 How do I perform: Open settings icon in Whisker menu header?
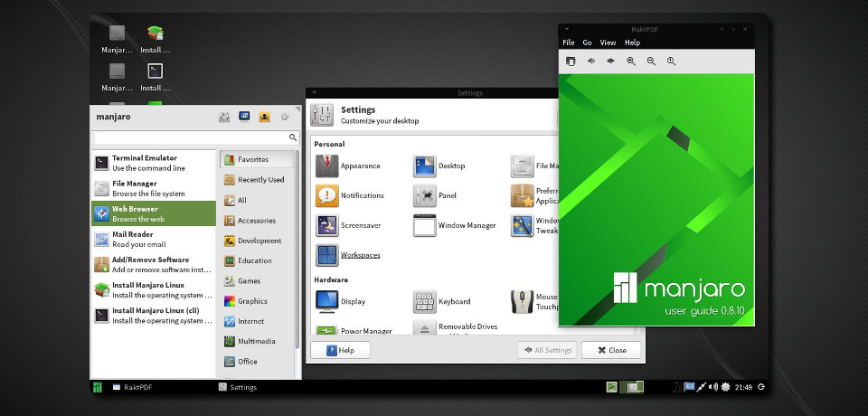(x=224, y=117)
